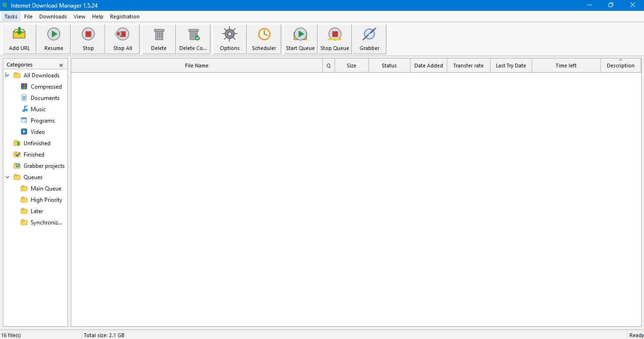Image resolution: width=644 pixels, height=339 pixels.
Task: Launch the Grabber tool icon
Action: pos(369,34)
